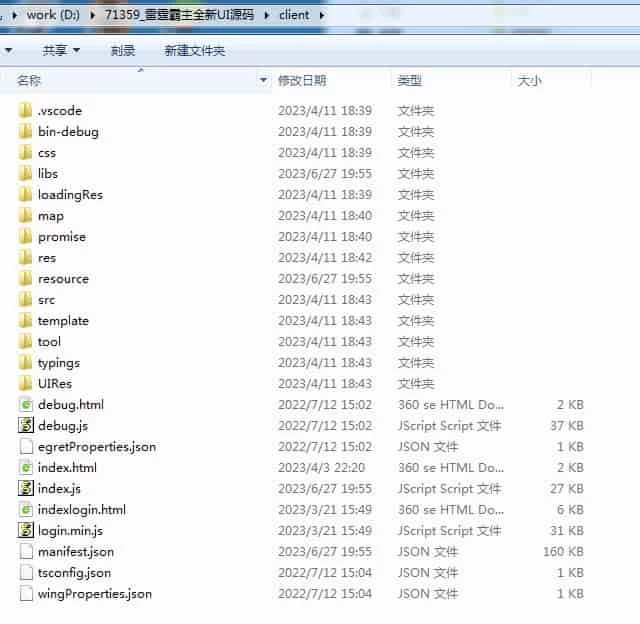Sort files by 大小 column header
640x624 pixels.
(x=529, y=80)
